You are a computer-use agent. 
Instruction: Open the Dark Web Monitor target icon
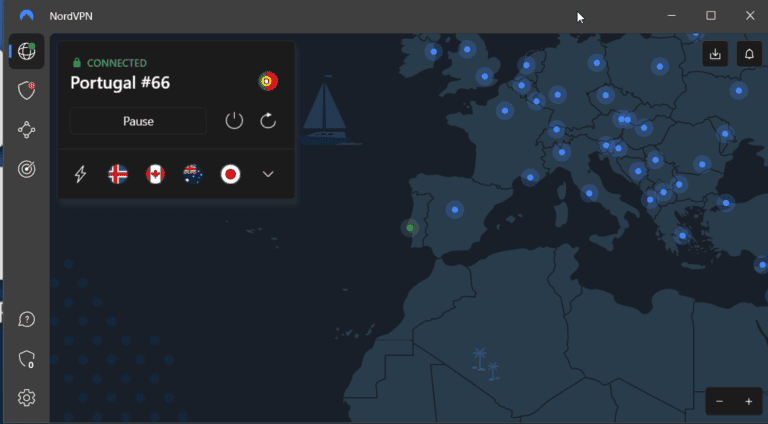[x=27, y=168]
